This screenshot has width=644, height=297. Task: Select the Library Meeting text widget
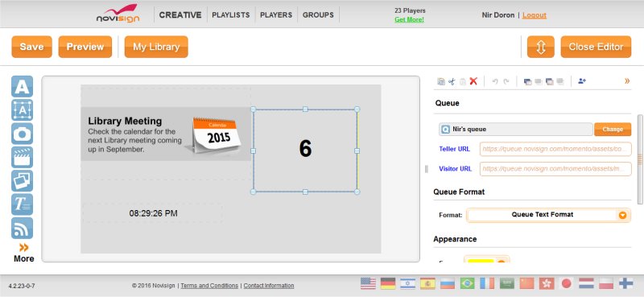(134, 134)
